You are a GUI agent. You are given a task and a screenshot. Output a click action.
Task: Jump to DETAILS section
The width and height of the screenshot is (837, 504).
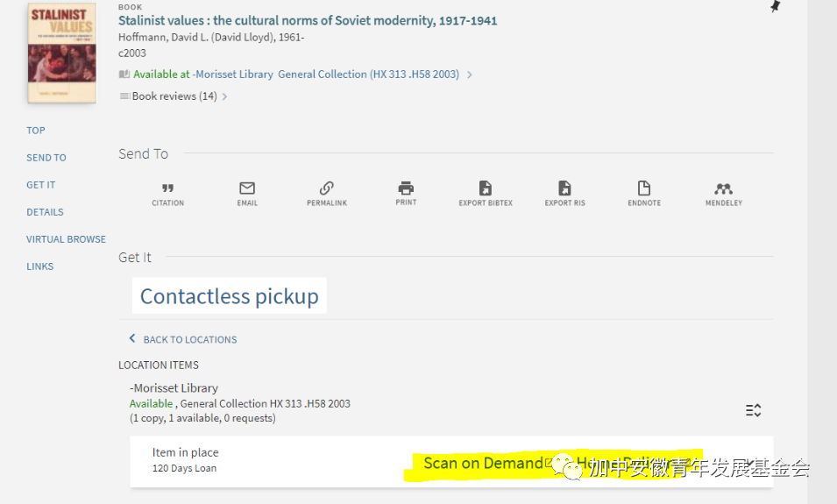(x=45, y=212)
